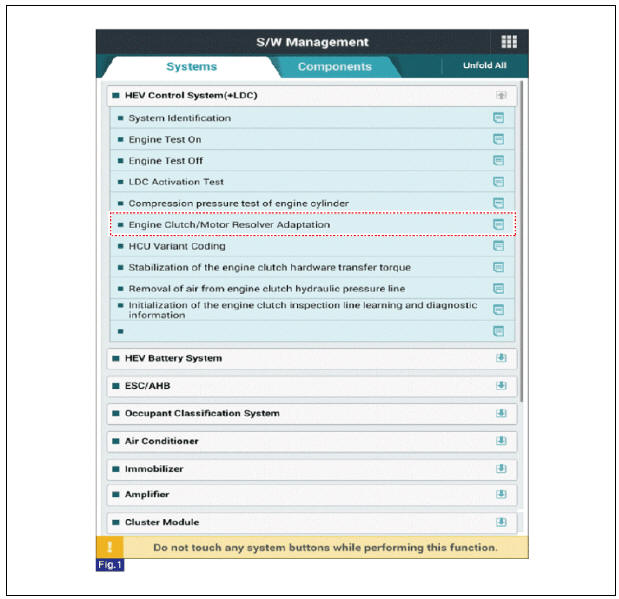Click the Compression pressure test row icon
This screenshot has height=599, width=619.
pos(499,203)
